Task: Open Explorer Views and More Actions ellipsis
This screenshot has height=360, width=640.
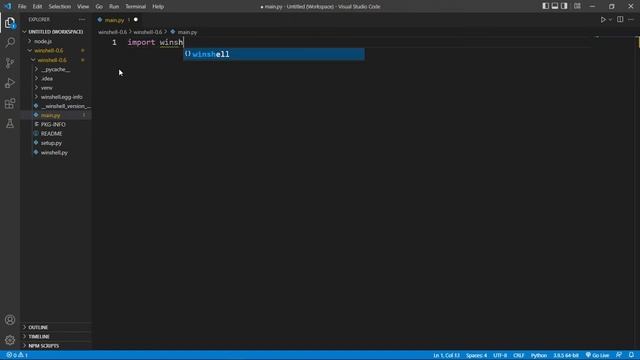Action: 82,19
